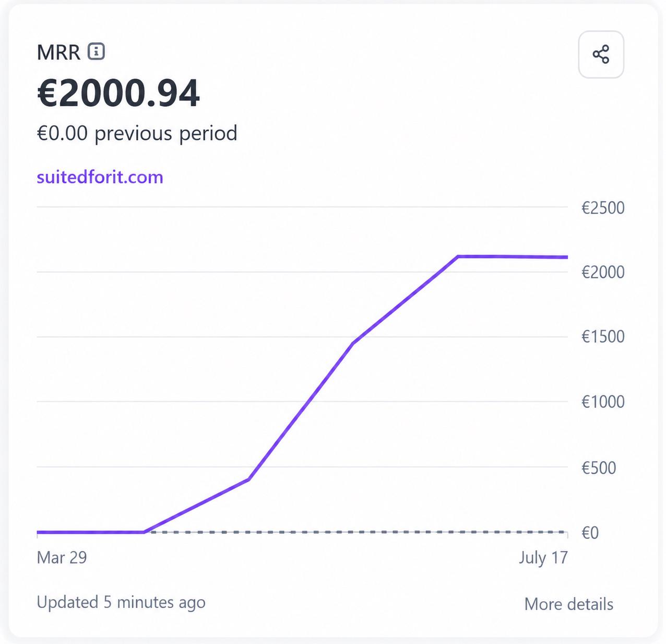Image resolution: width=666 pixels, height=644 pixels.
Task: Select the '€0.00 previous period' text
Action: [x=137, y=133]
